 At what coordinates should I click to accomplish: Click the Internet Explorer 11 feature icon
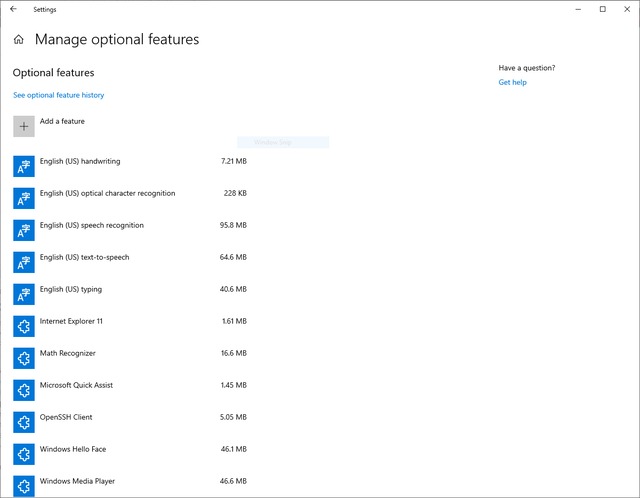[x=24, y=326]
